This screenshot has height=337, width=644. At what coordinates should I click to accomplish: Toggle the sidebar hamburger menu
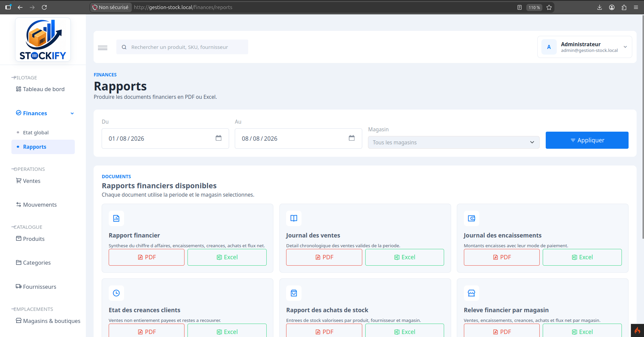pyautogui.click(x=103, y=47)
